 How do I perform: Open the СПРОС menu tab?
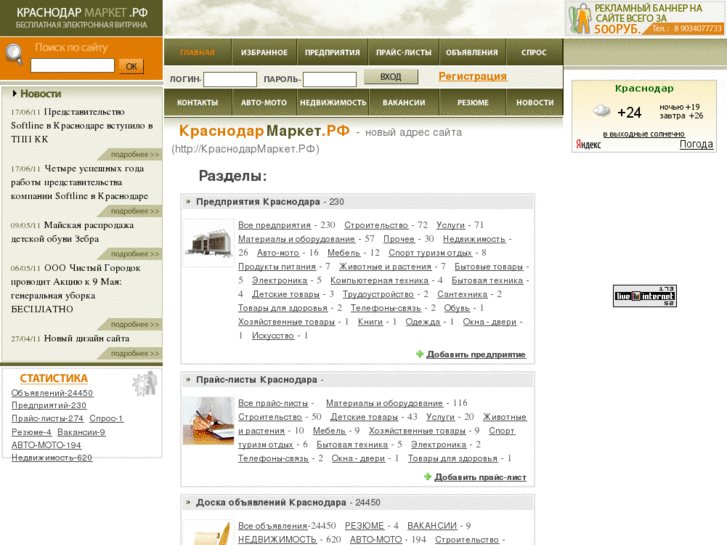(534, 52)
